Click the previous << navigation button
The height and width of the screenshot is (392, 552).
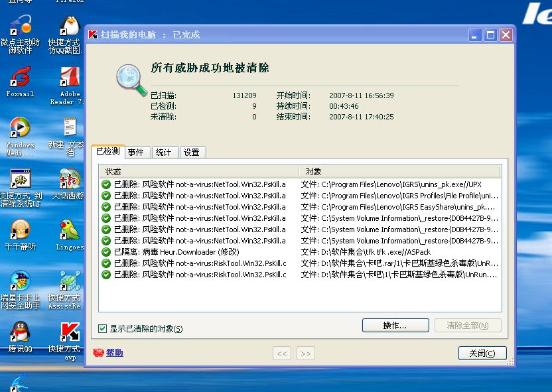(x=282, y=354)
